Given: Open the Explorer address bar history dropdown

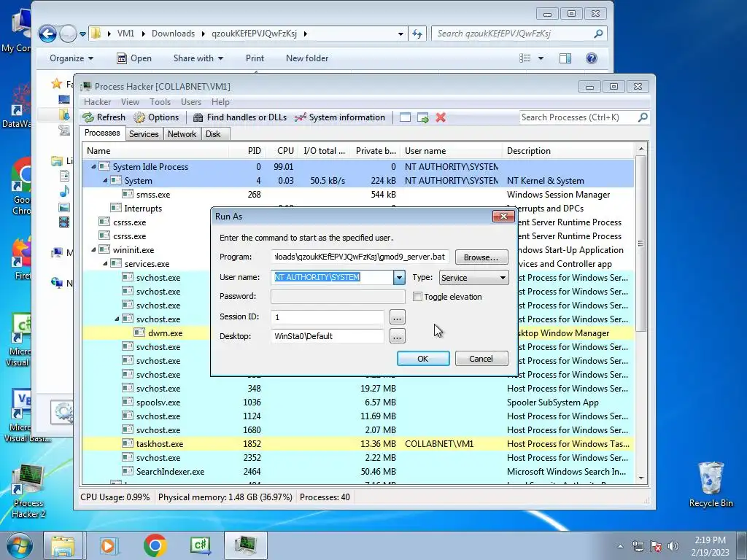Looking at the screenshot, I should [x=400, y=34].
